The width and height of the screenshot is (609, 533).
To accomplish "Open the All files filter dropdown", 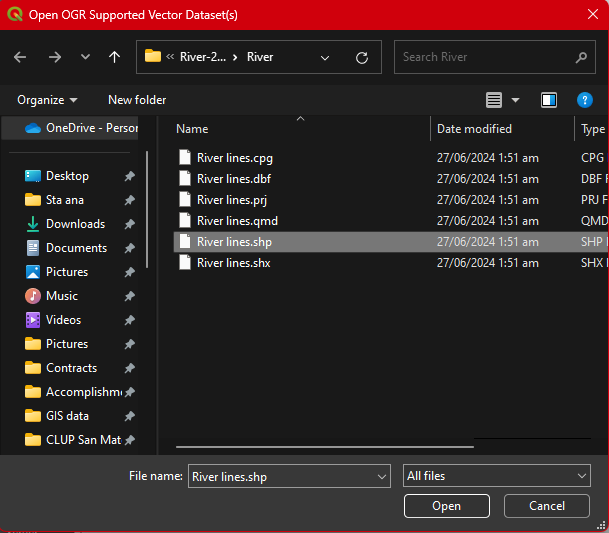I will (x=497, y=477).
